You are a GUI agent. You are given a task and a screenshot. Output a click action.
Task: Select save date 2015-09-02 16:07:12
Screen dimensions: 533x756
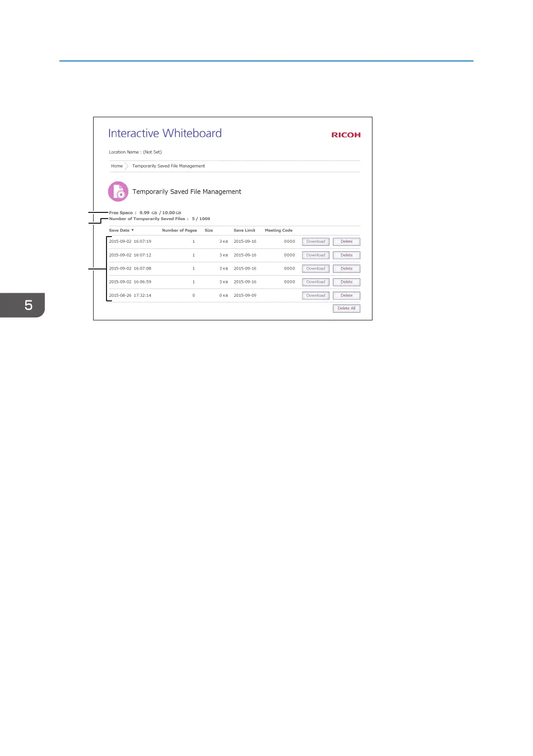130,255
